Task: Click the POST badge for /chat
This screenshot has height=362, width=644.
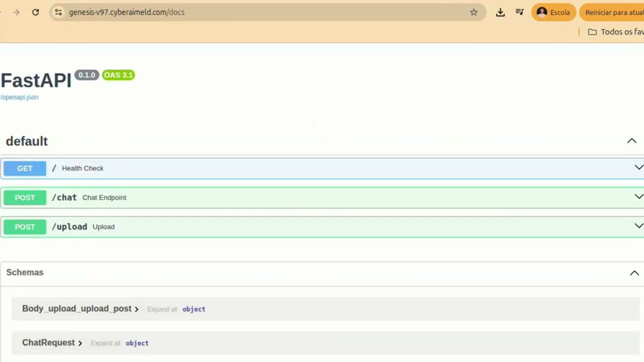Action: [25, 198]
